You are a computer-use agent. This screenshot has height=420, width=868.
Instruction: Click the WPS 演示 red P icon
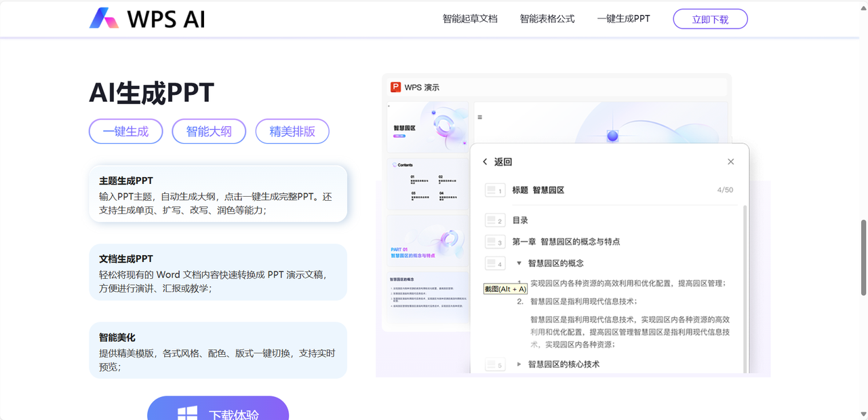[x=395, y=87]
